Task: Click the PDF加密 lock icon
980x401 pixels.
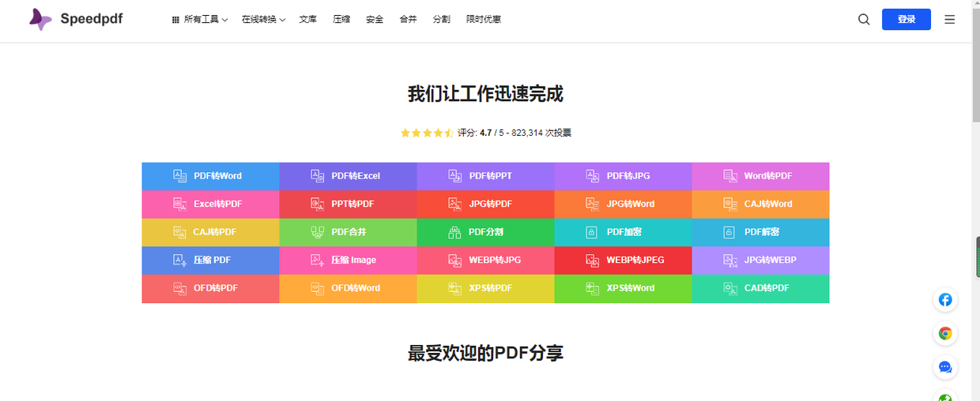Action: (x=592, y=232)
